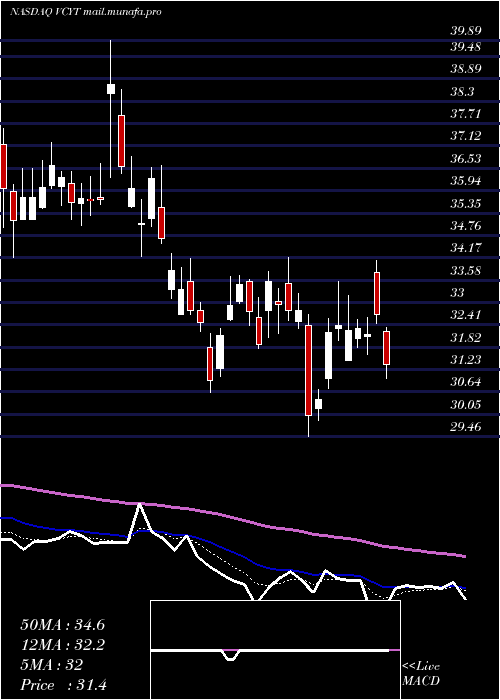
Task: Select the 35.94 price axis label
Action: click(466, 181)
